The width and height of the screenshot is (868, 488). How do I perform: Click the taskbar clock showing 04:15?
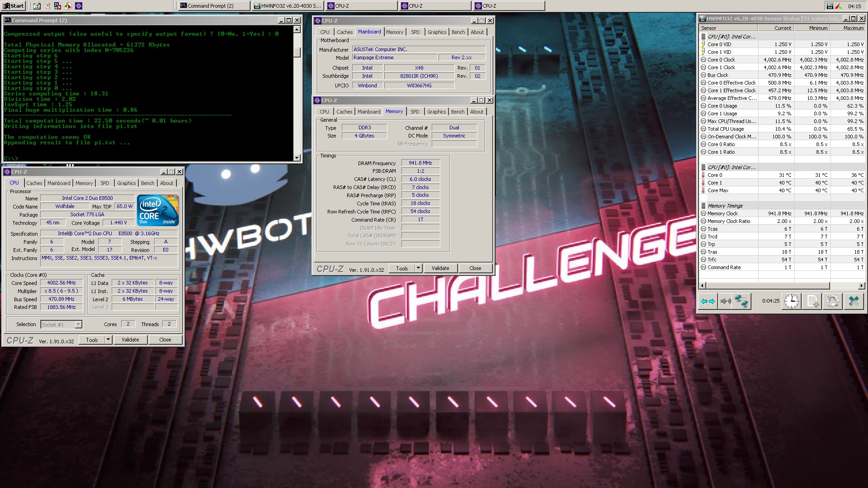pos(854,6)
